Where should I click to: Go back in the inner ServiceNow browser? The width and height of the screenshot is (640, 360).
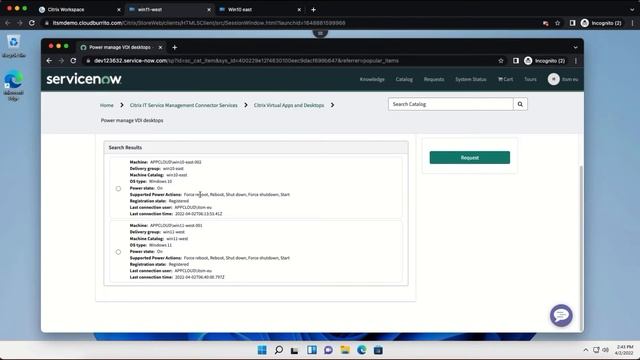tap(49, 61)
